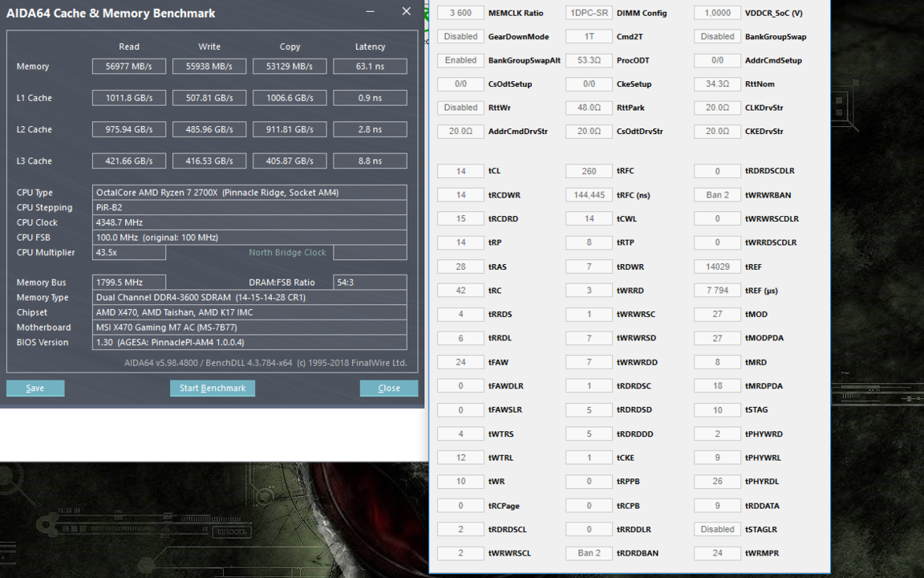The height and width of the screenshot is (578, 924).
Task: Select the CPU Type field text
Action: coord(249,193)
